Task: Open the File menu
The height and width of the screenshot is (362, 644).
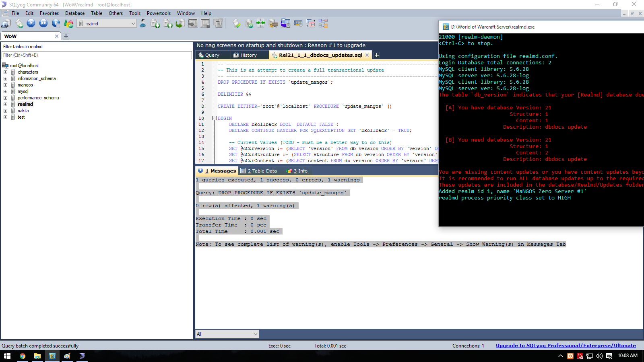Action: click(x=15, y=13)
